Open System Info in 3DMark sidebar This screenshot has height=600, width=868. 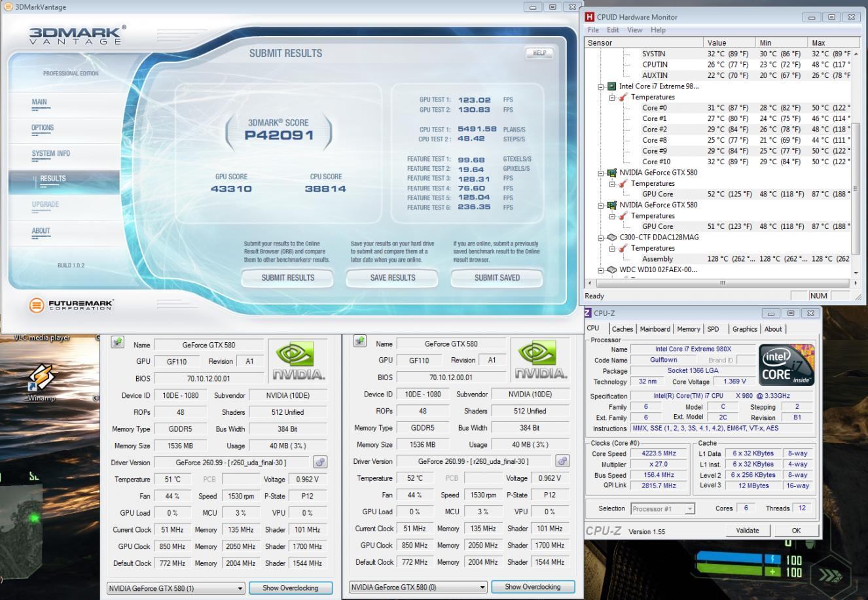coord(50,154)
